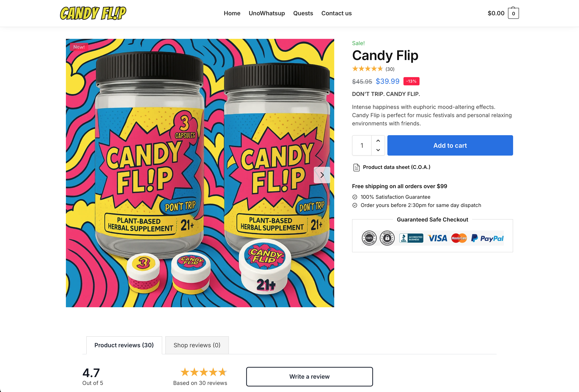This screenshot has height=392, width=579.
Task: Increase quantity with the up arrow
Action: coord(378,141)
